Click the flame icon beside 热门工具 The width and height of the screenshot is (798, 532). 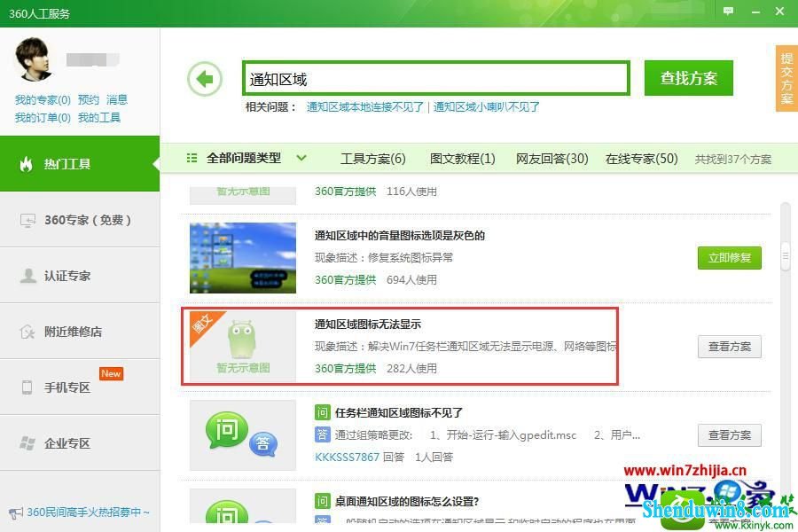[26, 164]
